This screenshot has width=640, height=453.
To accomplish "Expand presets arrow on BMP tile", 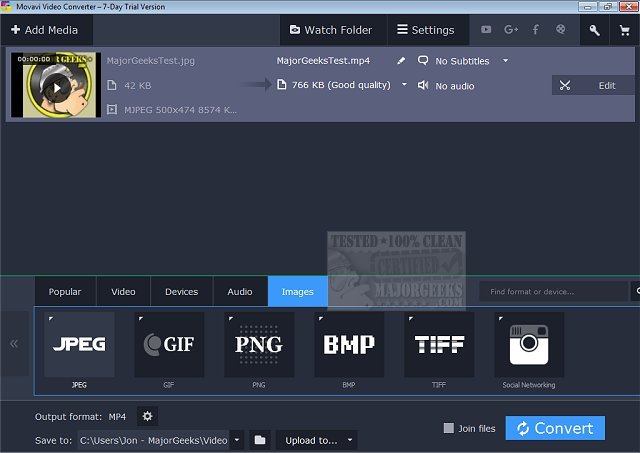I will tap(321, 318).
